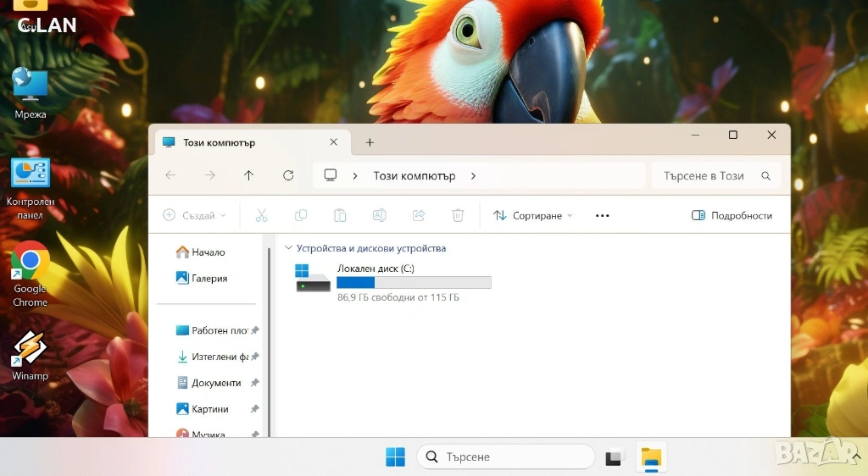
Task: Click the Paste clipboard icon
Action: tap(340, 215)
